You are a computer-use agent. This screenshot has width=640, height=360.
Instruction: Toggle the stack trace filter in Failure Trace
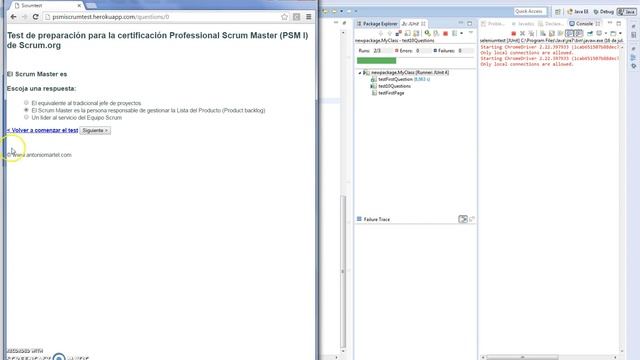(463, 219)
